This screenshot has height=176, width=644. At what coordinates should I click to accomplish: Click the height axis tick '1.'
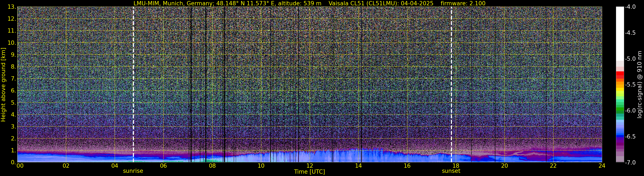(13, 151)
